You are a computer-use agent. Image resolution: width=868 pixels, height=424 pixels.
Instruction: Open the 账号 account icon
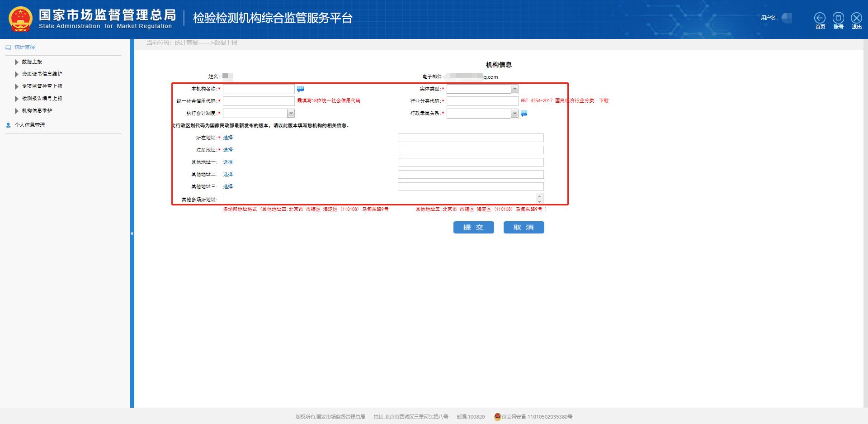838,18
